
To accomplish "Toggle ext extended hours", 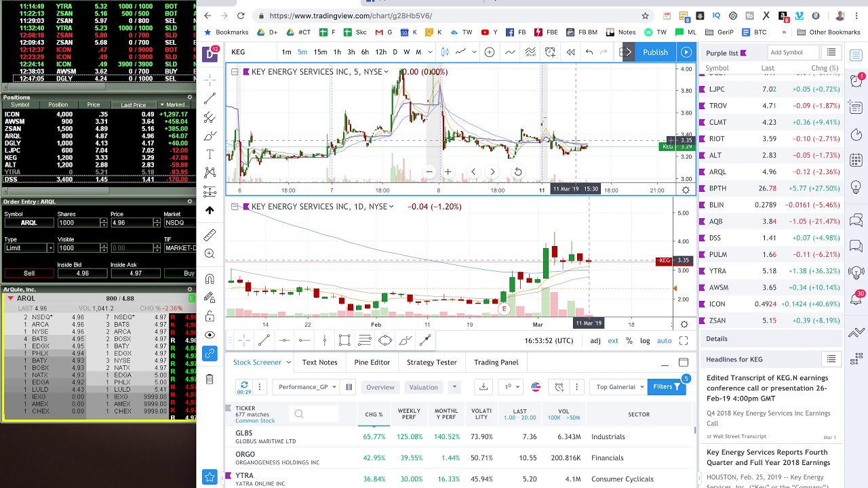I will point(613,341).
